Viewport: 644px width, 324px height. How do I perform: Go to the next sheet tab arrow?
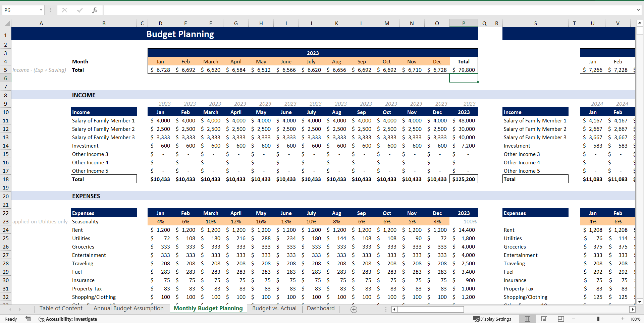[x=20, y=309]
